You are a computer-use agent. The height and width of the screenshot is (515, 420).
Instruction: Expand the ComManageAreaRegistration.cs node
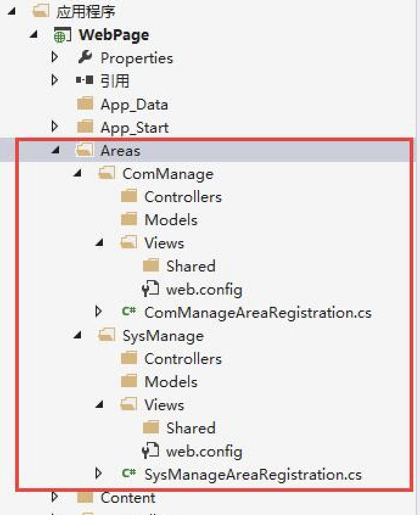[99, 312]
